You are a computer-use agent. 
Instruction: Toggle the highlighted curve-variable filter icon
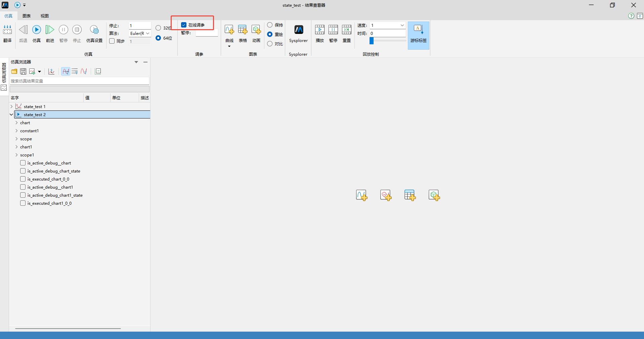tap(66, 71)
